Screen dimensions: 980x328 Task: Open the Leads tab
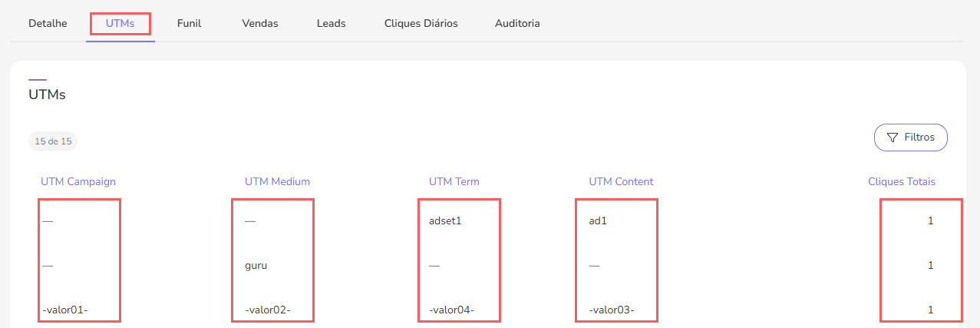tap(331, 23)
